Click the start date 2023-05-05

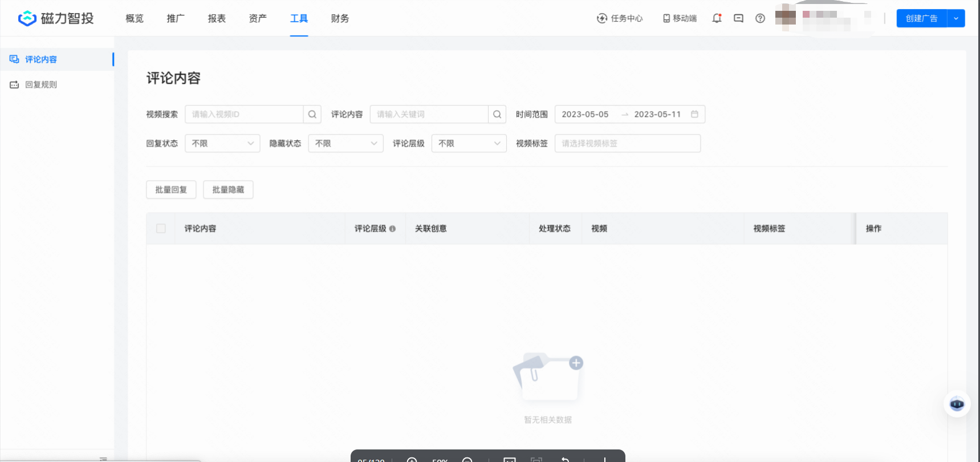click(x=585, y=114)
